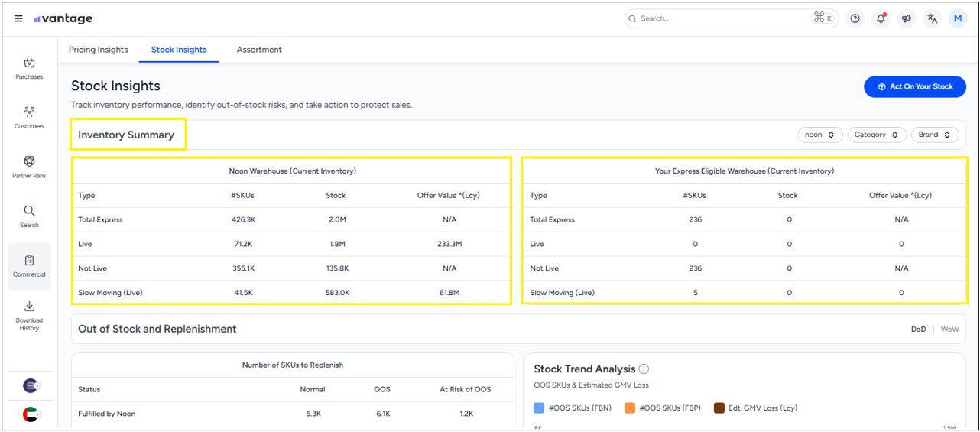
Task: Select the DoD comparison view
Action: (x=918, y=330)
